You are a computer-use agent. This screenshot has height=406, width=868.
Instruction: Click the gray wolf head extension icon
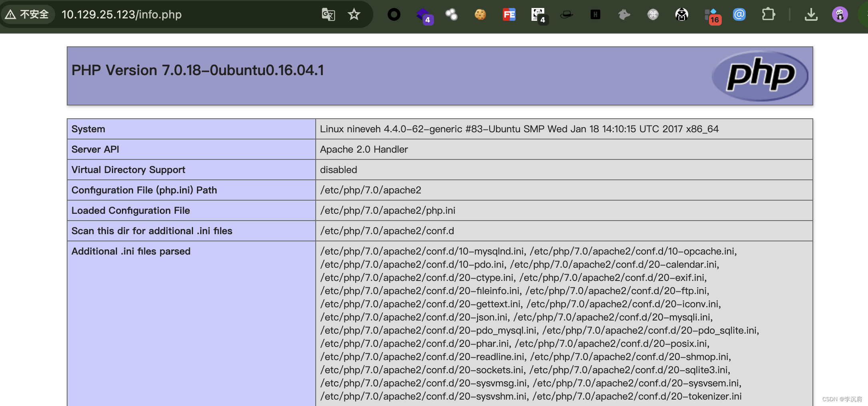(x=624, y=15)
